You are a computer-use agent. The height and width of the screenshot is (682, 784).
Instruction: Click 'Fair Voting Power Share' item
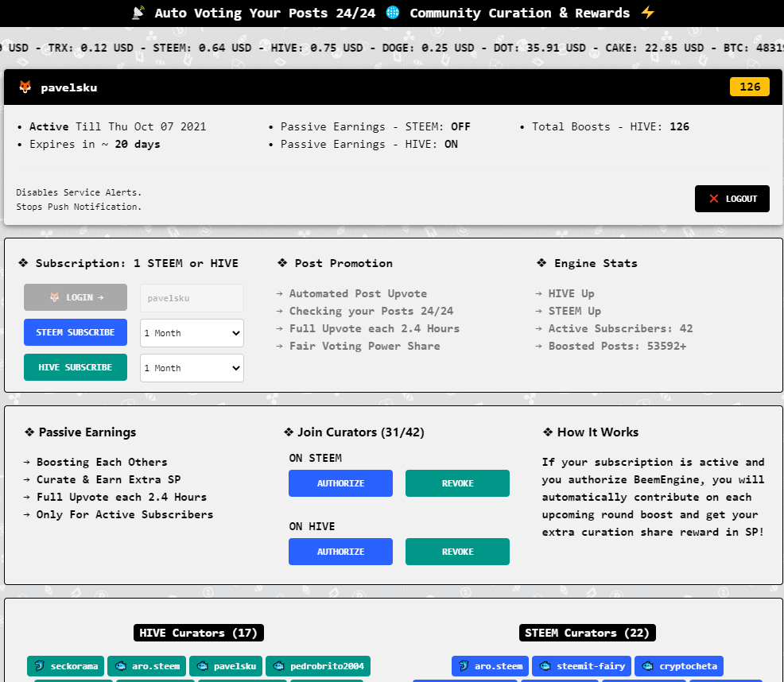click(364, 346)
